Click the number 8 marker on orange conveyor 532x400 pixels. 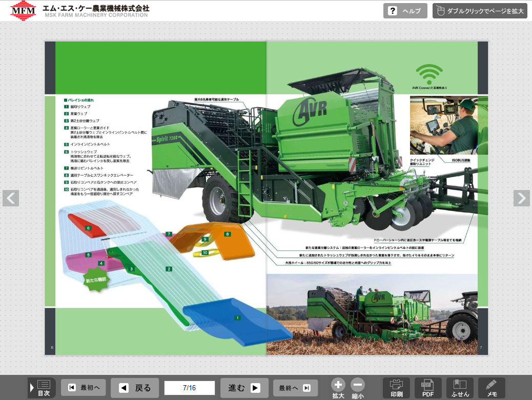[228, 234]
